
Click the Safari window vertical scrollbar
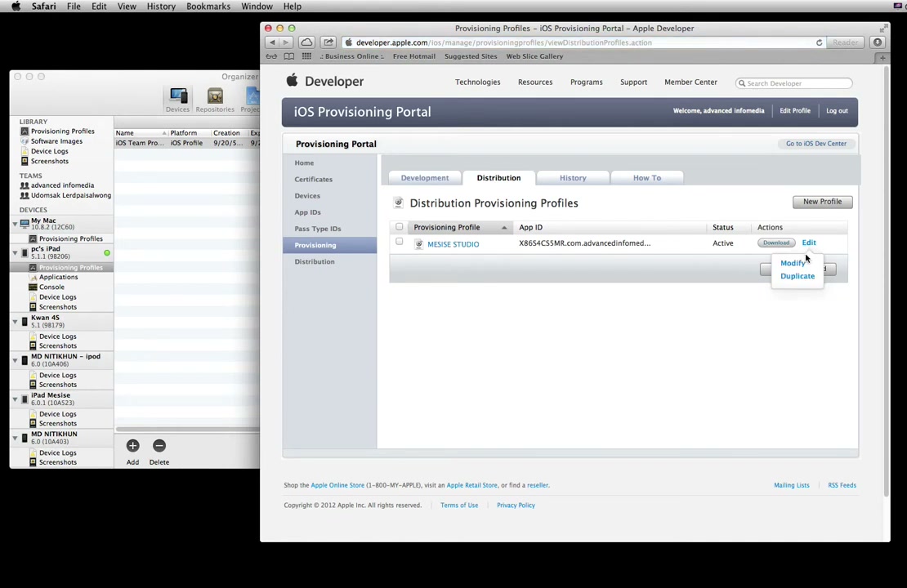click(886, 280)
